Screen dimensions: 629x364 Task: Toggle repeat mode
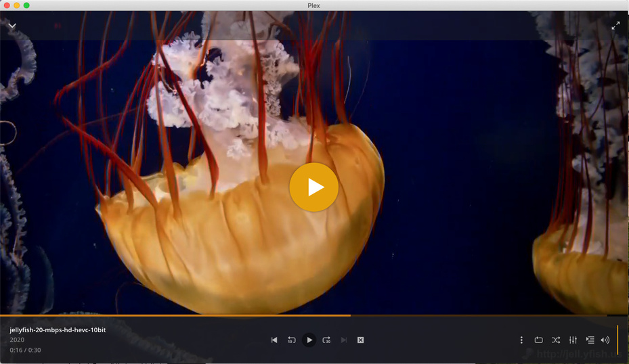click(539, 340)
